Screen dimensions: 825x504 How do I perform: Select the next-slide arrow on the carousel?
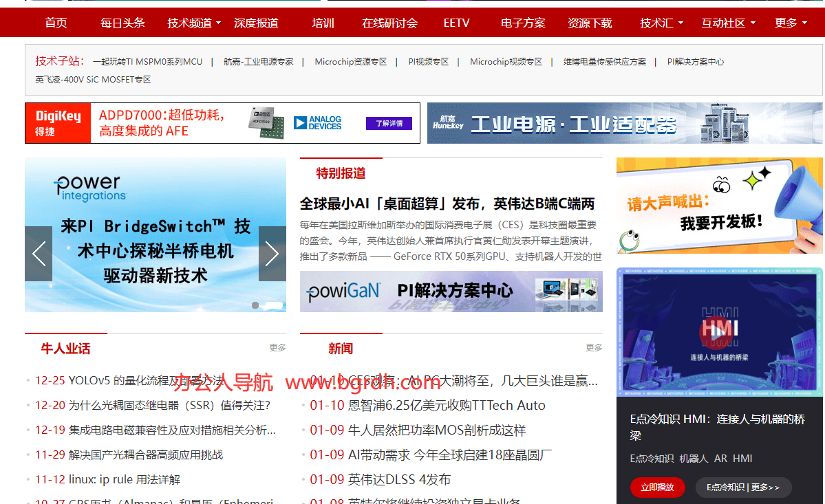pos(272,254)
